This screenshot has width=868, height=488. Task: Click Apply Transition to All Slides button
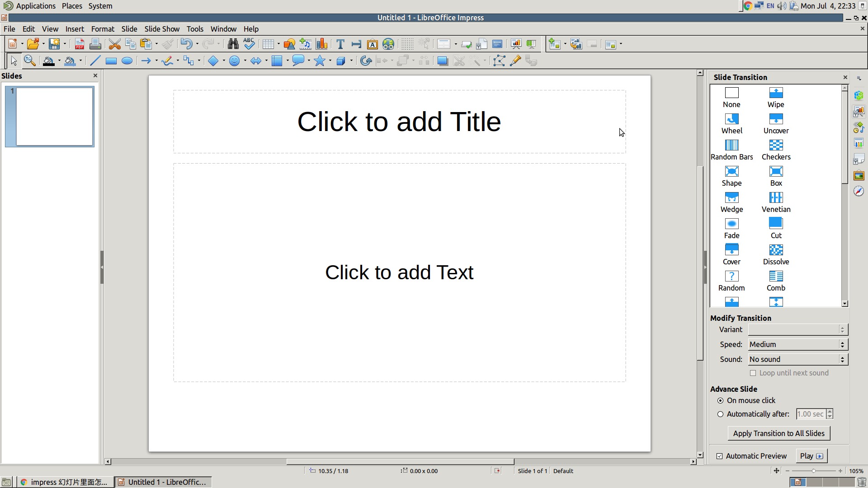pos(779,434)
